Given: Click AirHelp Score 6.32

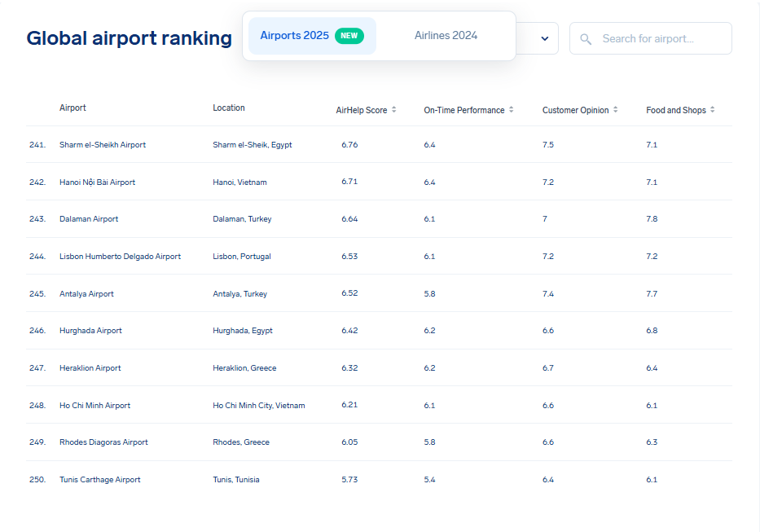Looking at the screenshot, I should pos(349,367).
